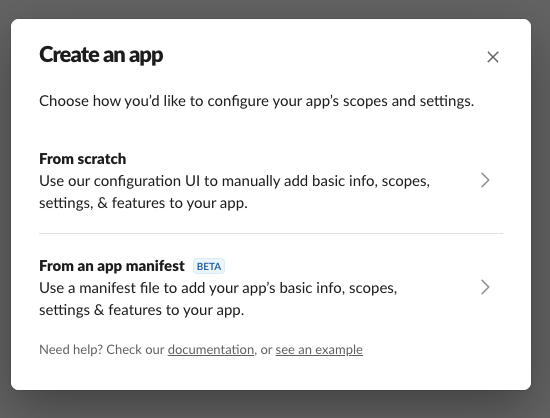550x418 pixels.
Task: Click the 'Use our configuration UI' description line
Action: coord(234,181)
